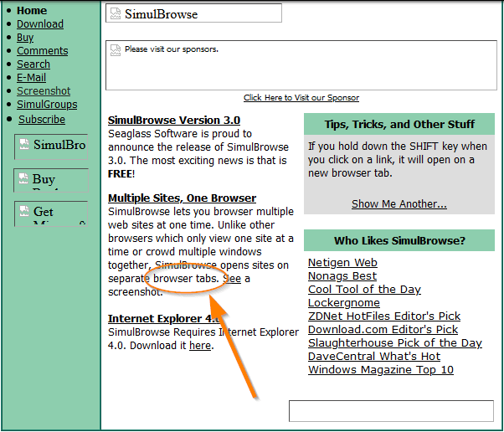This screenshot has width=504, height=432.
Task: Select the bold 'FREE' text
Action: (121, 174)
